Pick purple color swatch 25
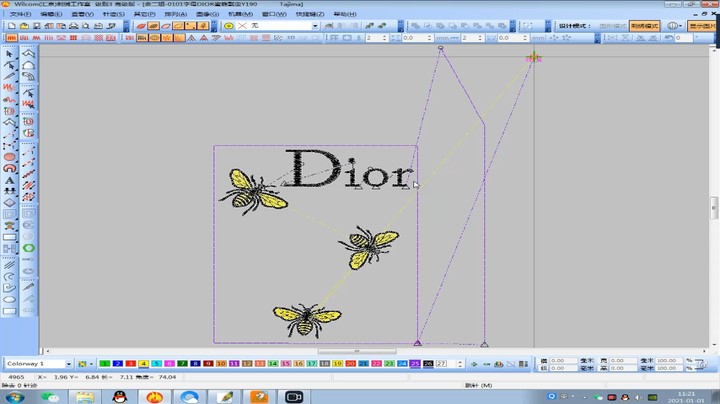720x404 pixels. click(415, 364)
